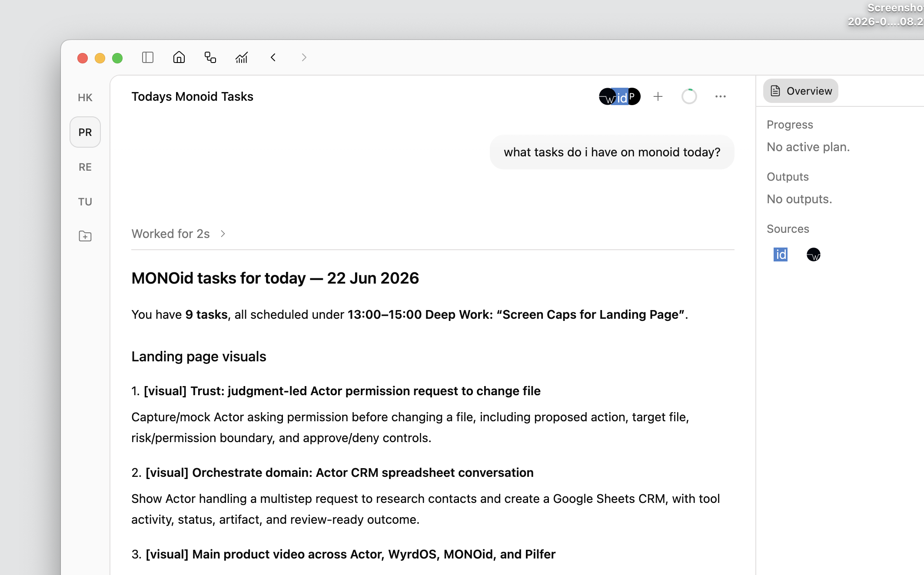Minimize the window with yellow button
924x575 pixels.
(x=100, y=58)
